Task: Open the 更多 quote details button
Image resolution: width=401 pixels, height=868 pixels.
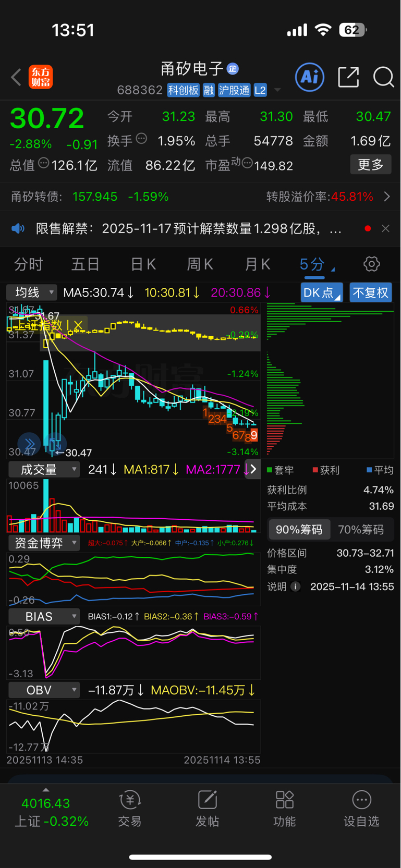Action: (x=371, y=165)
